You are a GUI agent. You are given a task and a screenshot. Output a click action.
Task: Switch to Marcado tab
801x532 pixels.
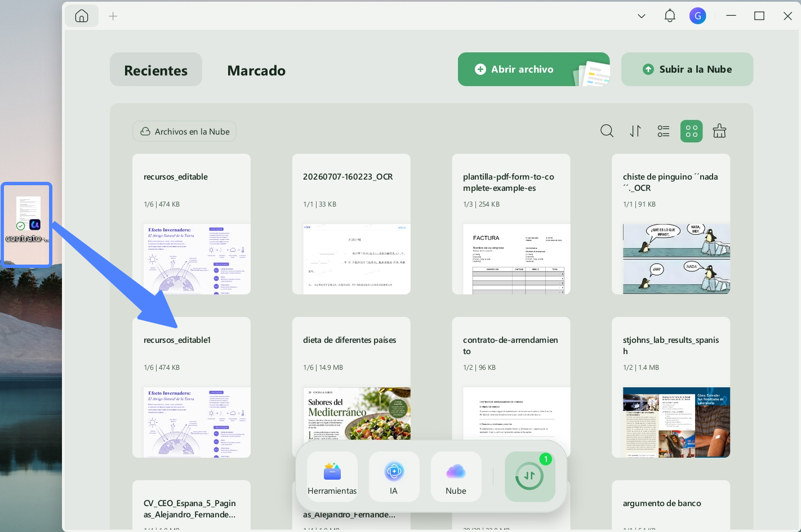point(256,70)
